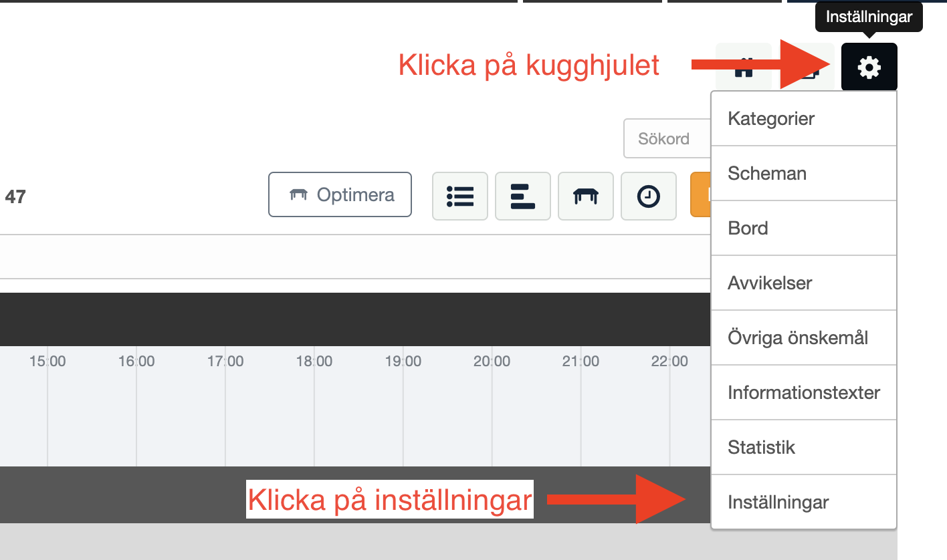The image size is (947, 560).
Task: Choose Statistik in the dropdown menu
Action: tap(804, 448)
